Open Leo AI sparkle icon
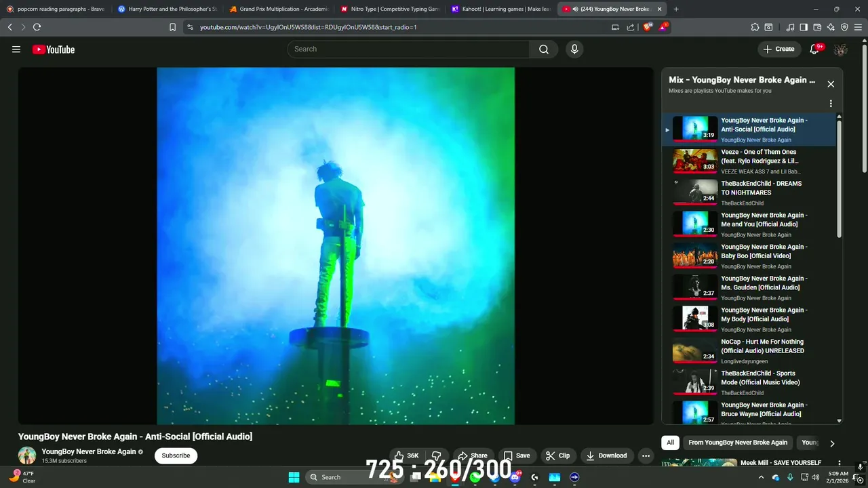Image resolution: width=868 pixels, height=488 pixels. (831, 27)
